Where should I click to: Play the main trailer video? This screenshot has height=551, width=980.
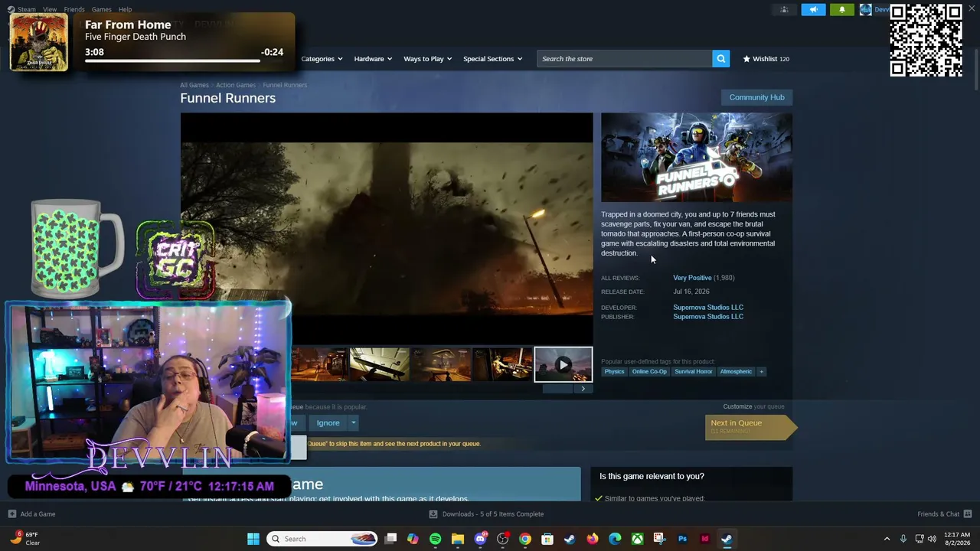pyautogui.click(x=387, y=229)
